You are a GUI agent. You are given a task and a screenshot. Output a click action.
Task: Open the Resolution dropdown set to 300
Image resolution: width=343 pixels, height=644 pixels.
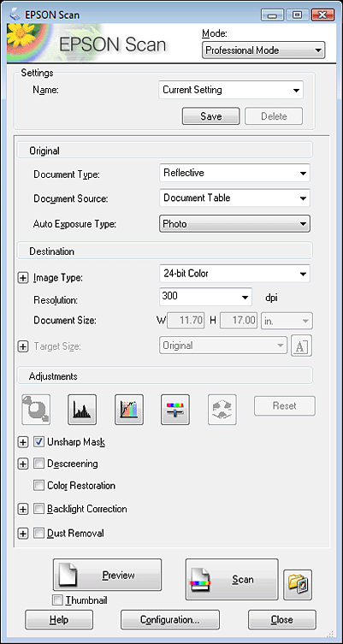coord(205,297)
